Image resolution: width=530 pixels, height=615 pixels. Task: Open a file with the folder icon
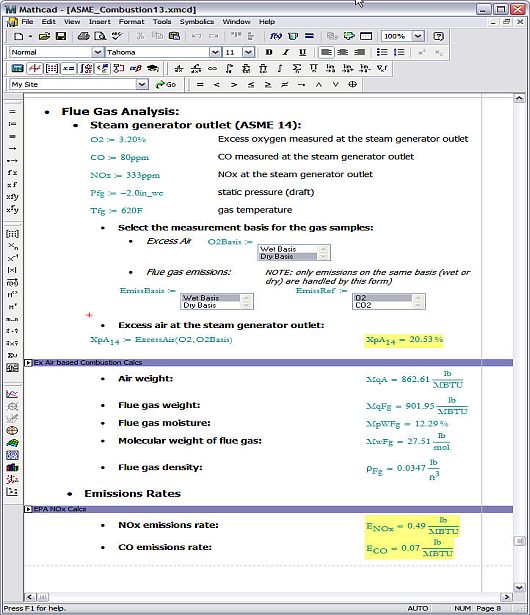pyautogui.click(x=44, y=36)
